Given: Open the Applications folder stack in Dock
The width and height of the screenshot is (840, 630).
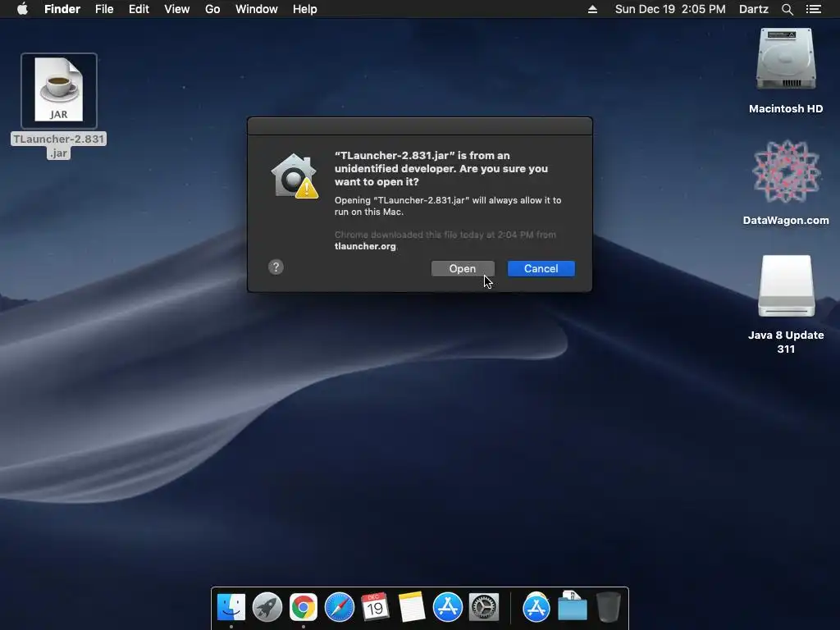Looking at the screenshot, I should pos(536,607).
